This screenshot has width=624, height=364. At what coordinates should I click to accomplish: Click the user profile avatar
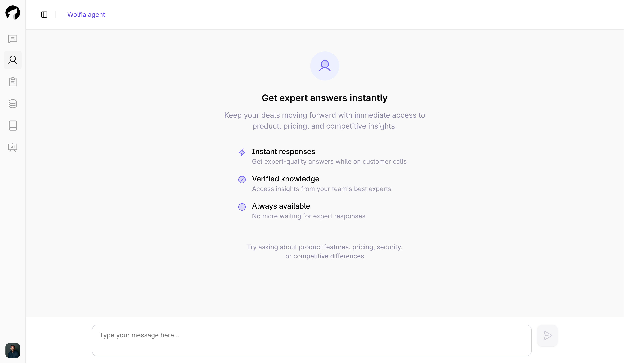coord(13,351)
